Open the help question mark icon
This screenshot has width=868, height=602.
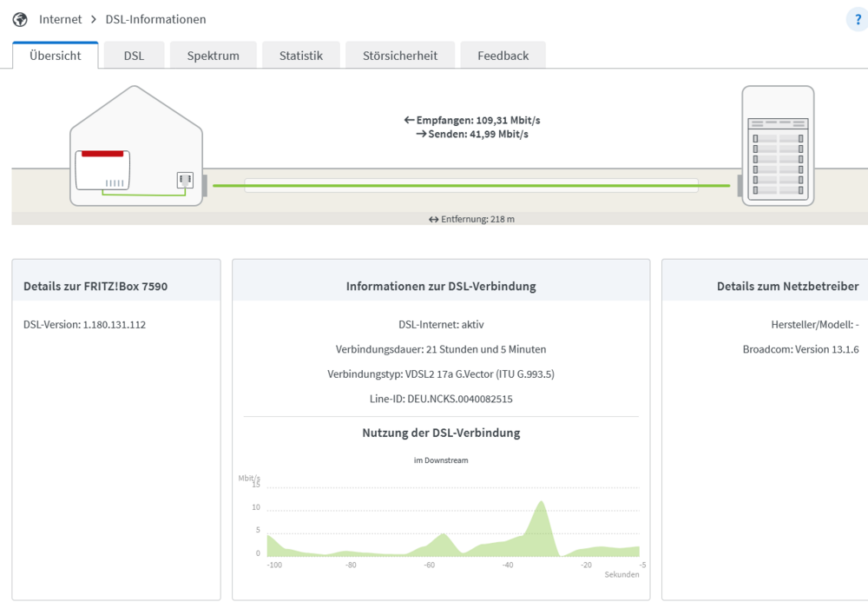(x=858, y=20)
